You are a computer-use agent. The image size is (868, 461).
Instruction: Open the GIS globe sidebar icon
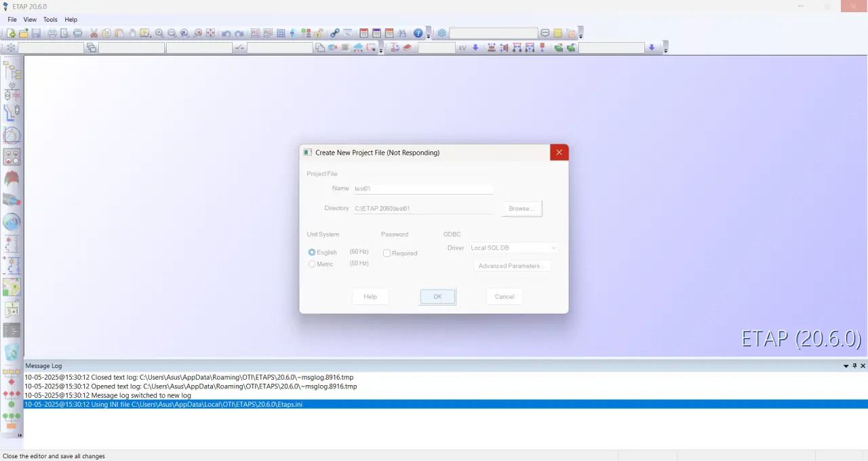point(12,222)
